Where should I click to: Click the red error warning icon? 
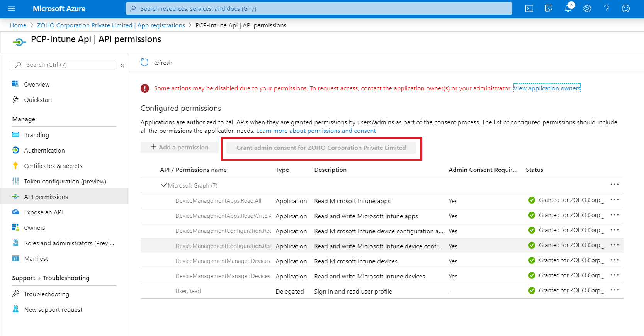[145, 88]
